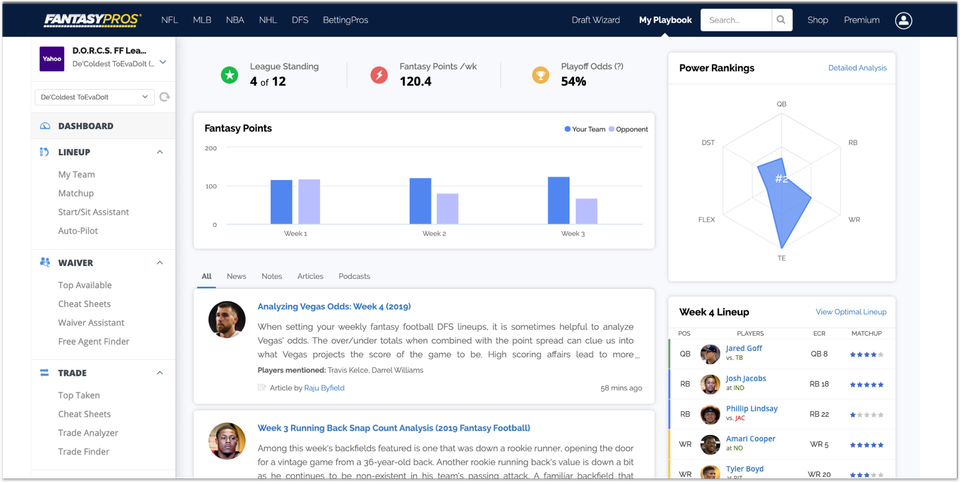Open Trade Finder
Screen dimensions: 960x482
point(84,451)
